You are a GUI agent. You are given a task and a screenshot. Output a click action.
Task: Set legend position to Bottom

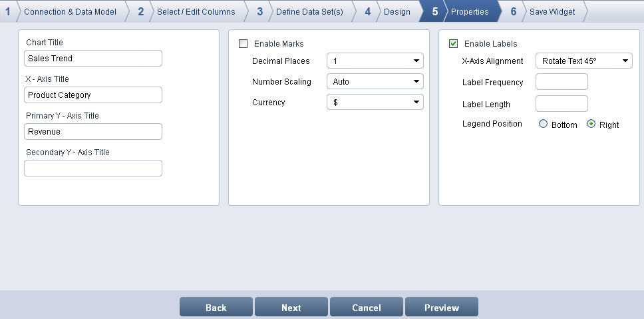[x=544, y=125]
